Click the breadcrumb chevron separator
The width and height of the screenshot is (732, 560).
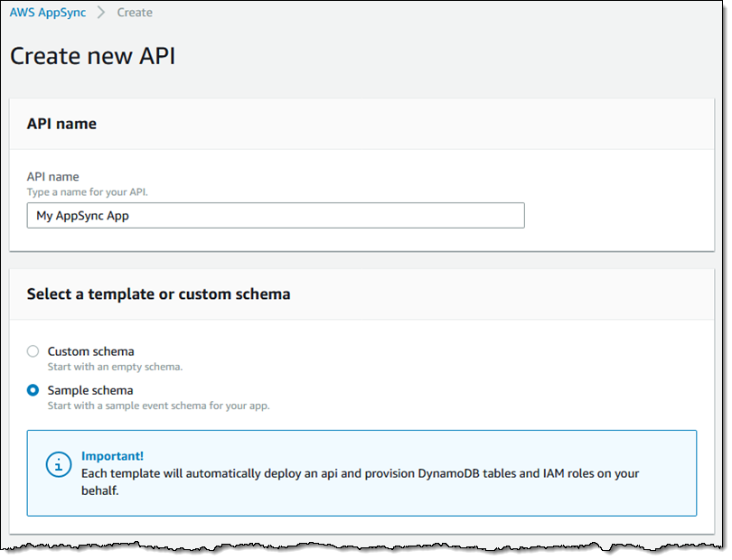(101, 13)
